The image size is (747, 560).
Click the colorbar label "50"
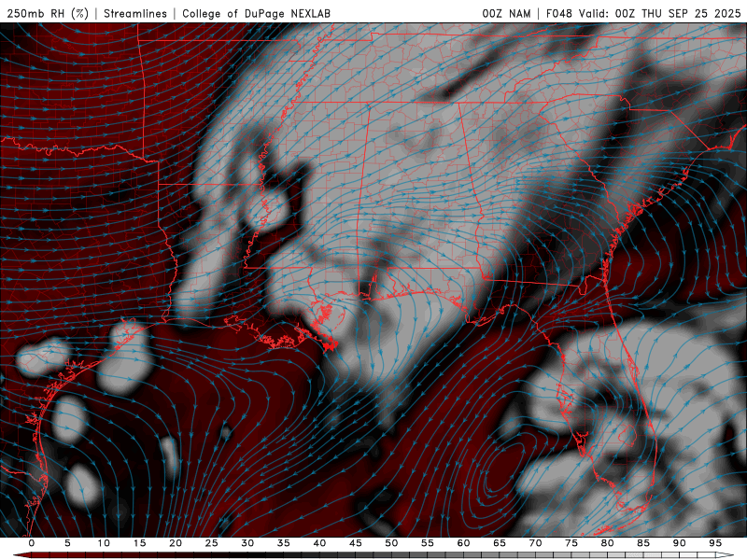[391, 543]
